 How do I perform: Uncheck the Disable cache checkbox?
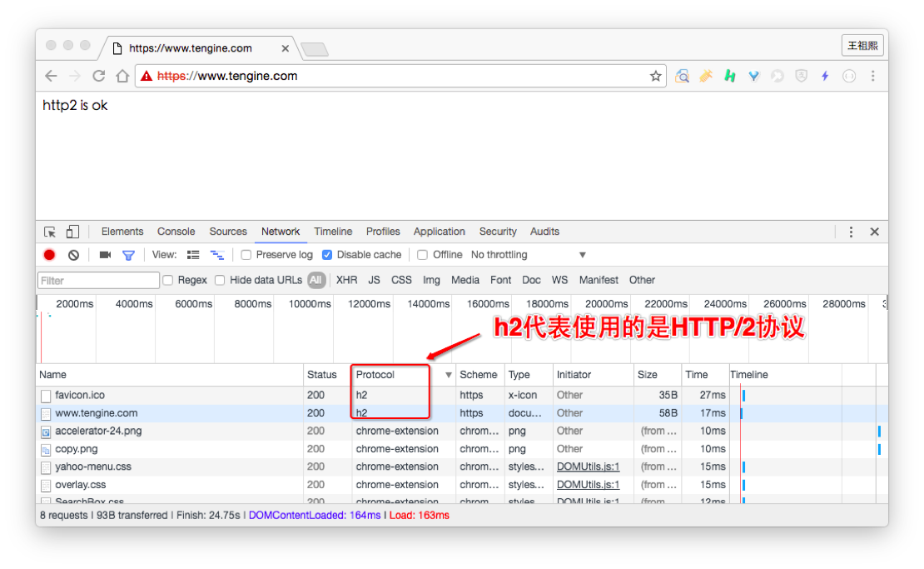pyautogui.click(x=327, y=255)
